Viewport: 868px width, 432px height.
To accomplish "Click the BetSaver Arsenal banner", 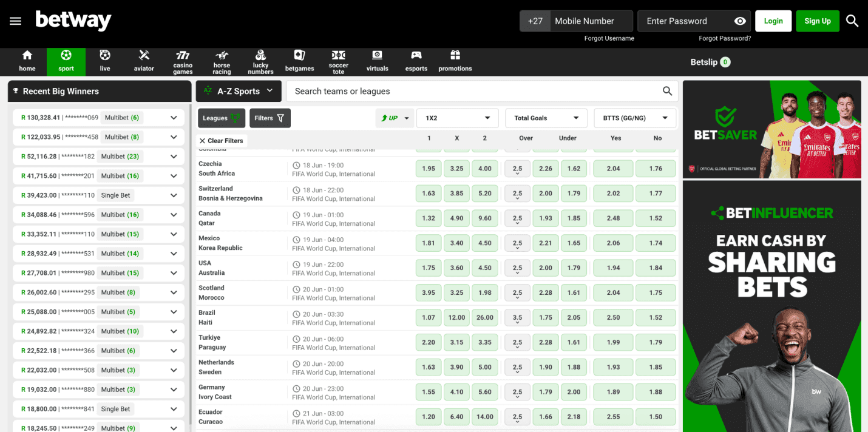I will click(x=772, y=129).
